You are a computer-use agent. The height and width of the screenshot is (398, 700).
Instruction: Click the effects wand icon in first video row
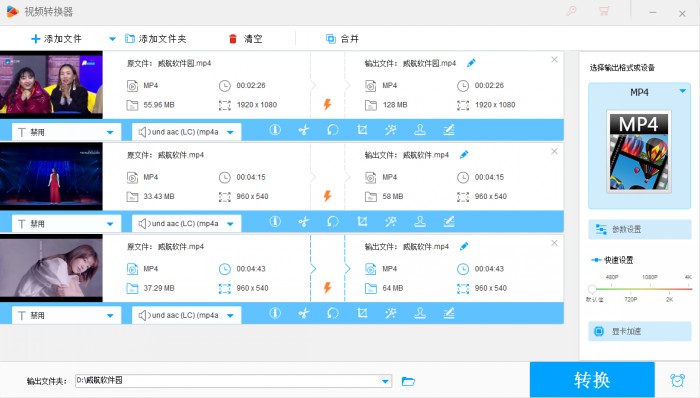coord(391,130)
